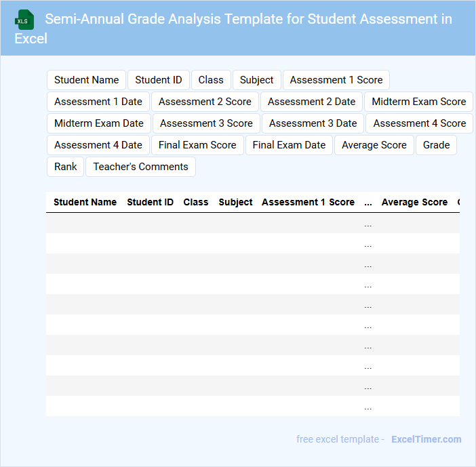Click the Midterm Exam Date tag
Viewport: 476px width, 467px height.
click(99, 123)
